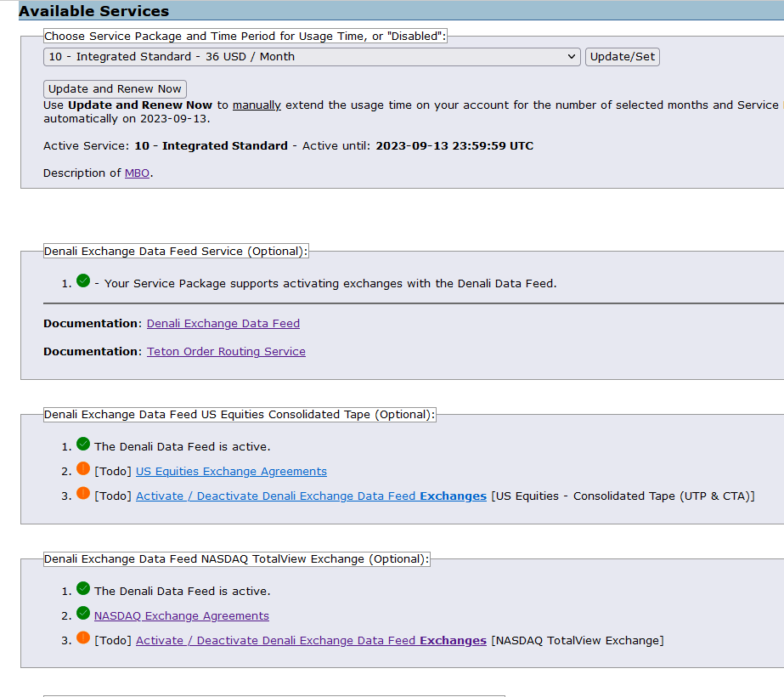784x697 pixels.
Task: Open Activate/Deactivate Exchanges link for NASDAQ TotalView
Action: [311, 641]
